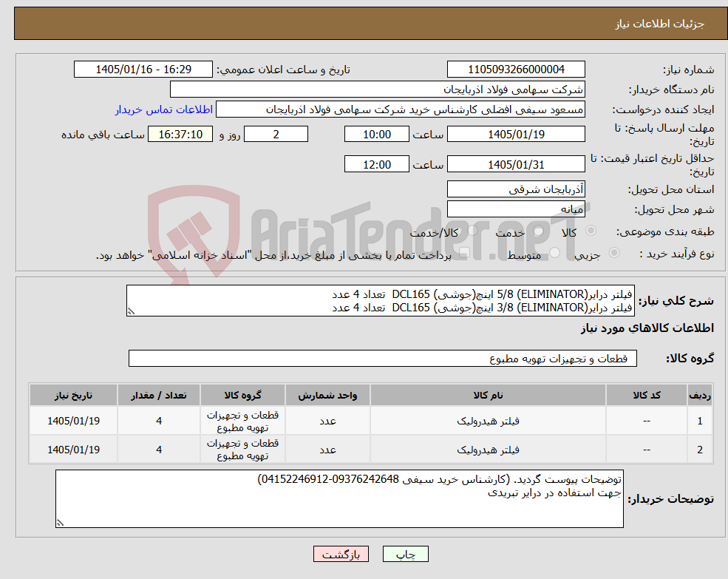The height and width of the screenshot is (579, 728).
Task: Open the اطلاعات تماس خریدار link
Action: click(164, 109)
